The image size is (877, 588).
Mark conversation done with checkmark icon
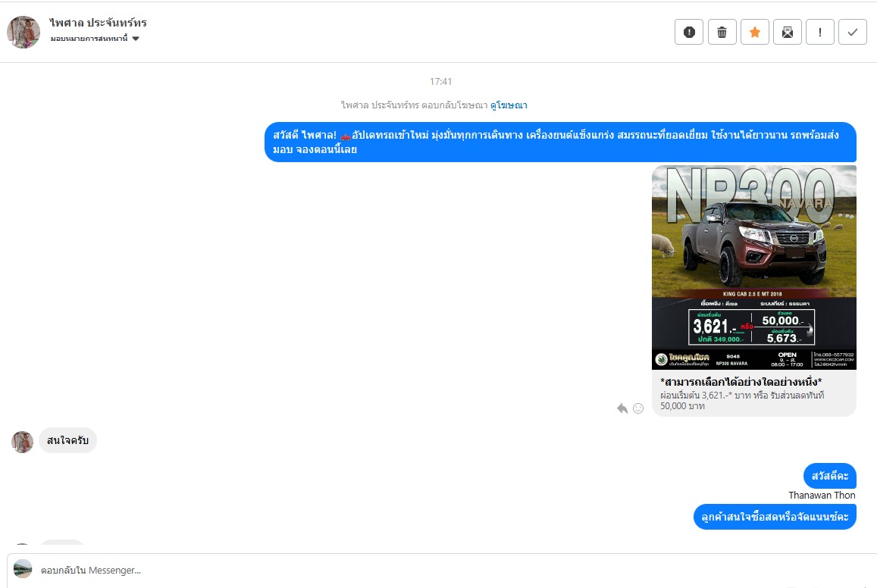853,32
